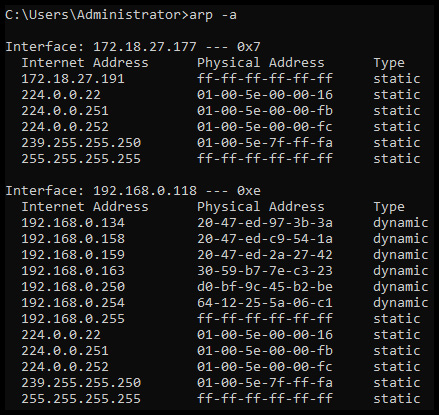Viewport: 439px width, 415px height.
Task: Click IP address 192.168.0.134
Action: pos(73,223)
